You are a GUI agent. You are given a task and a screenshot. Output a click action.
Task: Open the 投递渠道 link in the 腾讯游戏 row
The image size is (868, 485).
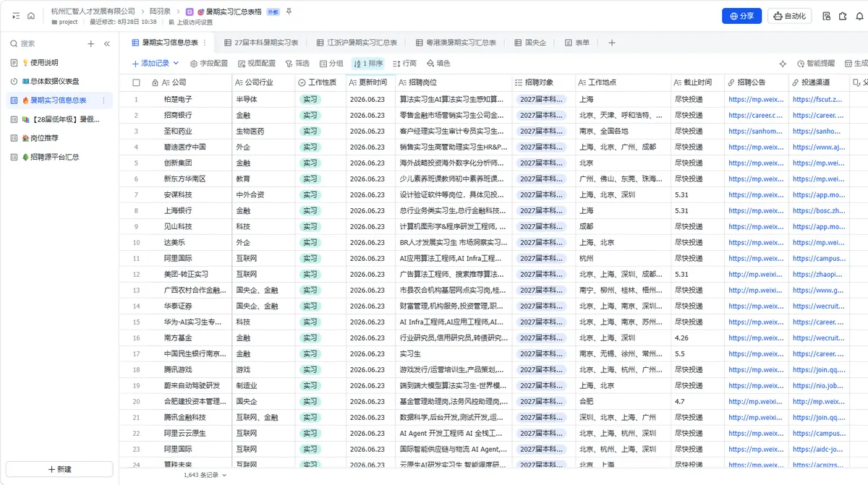[x=819, y=369]
